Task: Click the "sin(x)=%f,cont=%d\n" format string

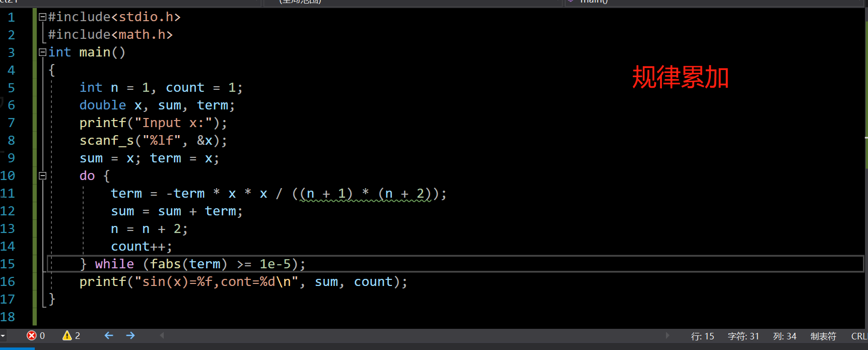Action: [216, 282]
